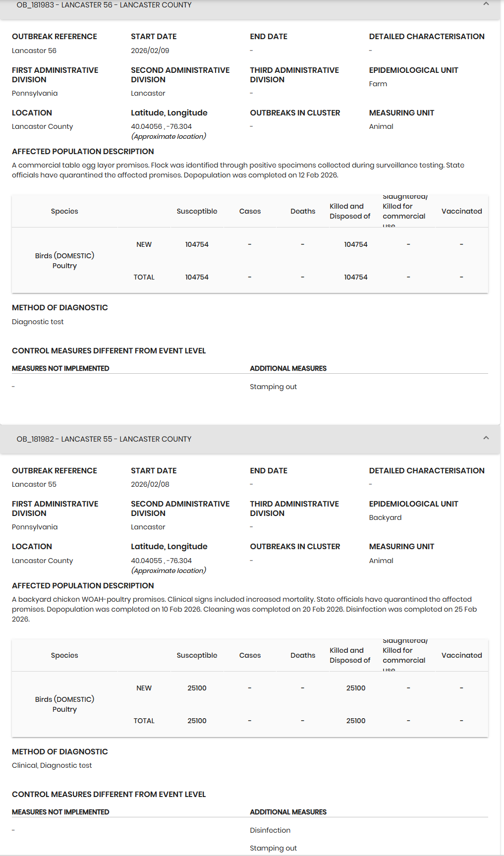504x856 pixels.
Task: Select the OB_181982 - LANCASTER 55 header title
Action: (104, 439)
